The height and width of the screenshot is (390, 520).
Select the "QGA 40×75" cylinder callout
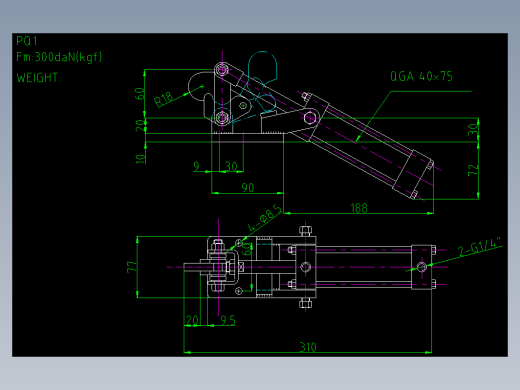(x=421, y=76)
